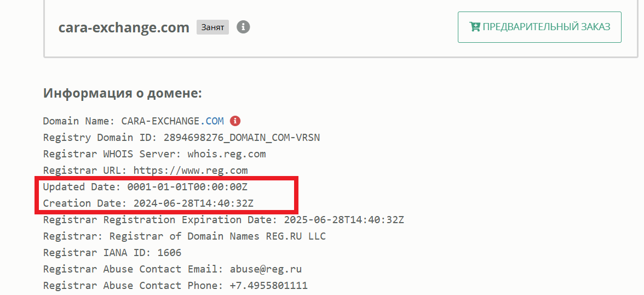644x295 pixels.
Task: Click the Информация о домене heading
Action: [x=123, y=93]
